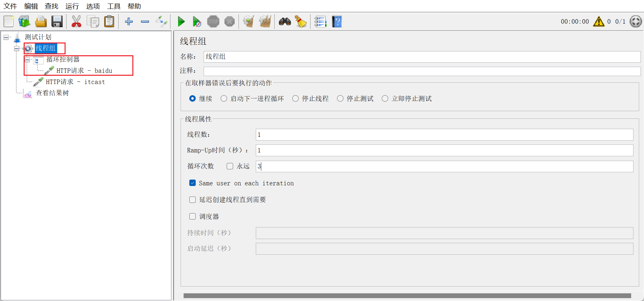Click the Clear all double broom icon
This screenshot has width=644, height=301.
click(265, 21)
